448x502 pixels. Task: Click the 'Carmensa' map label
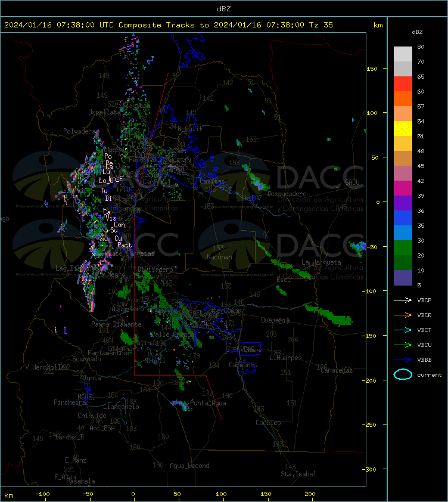tap(243, 365)
